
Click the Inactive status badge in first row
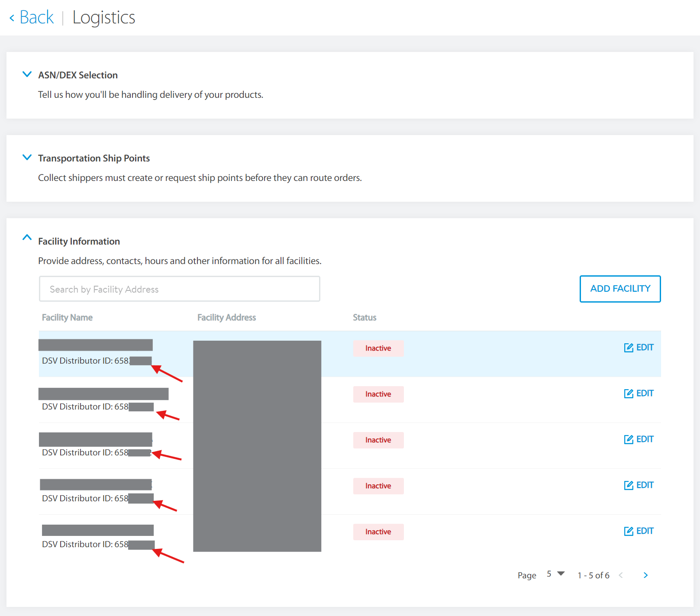click(378, 348)
